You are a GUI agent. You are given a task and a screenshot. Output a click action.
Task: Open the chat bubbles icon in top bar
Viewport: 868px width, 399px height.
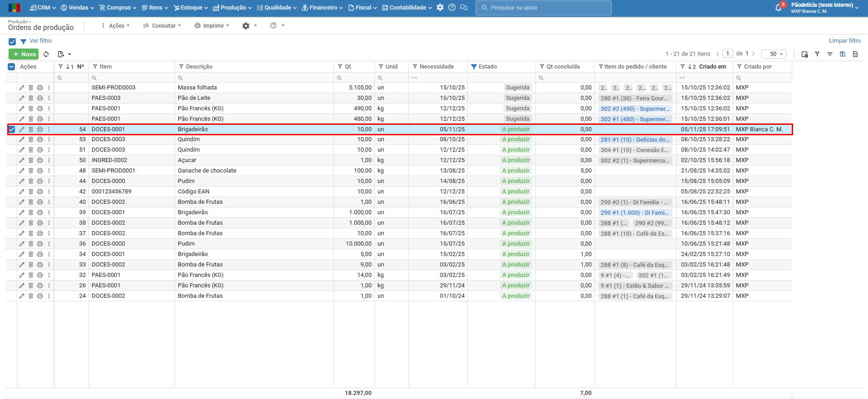tap(463, 8)
